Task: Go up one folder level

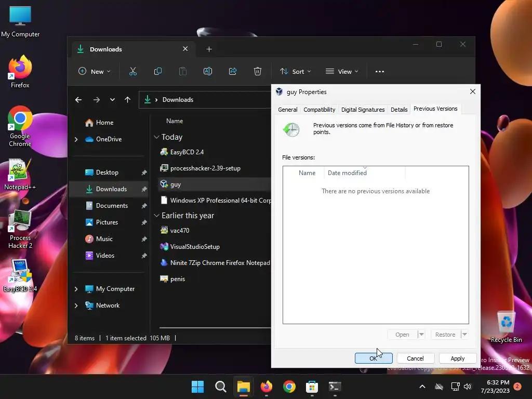Action: tap(128, 100)
